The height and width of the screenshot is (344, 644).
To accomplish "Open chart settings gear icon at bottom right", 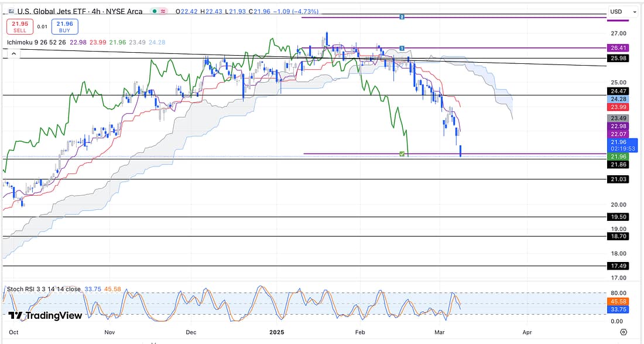I will tap(623, 332).
